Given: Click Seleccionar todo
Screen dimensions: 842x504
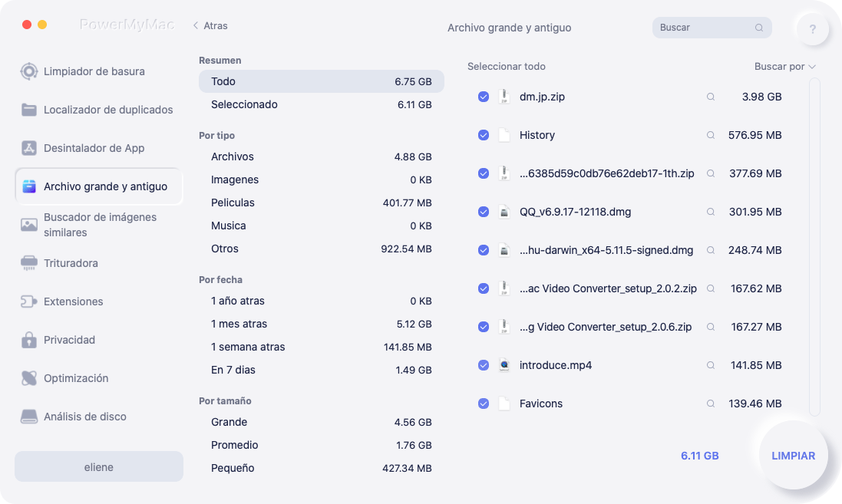Looking at the screenshot, I should pos(507,67).
